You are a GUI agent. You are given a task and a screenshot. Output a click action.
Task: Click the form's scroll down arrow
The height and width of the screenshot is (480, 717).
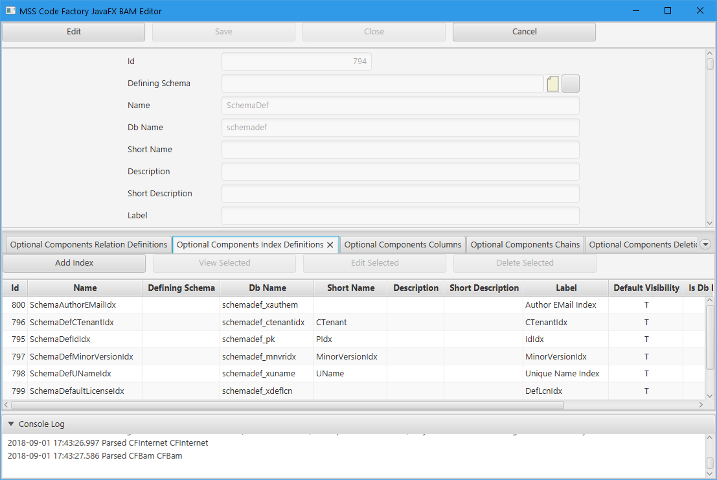[x=710, y=223]
